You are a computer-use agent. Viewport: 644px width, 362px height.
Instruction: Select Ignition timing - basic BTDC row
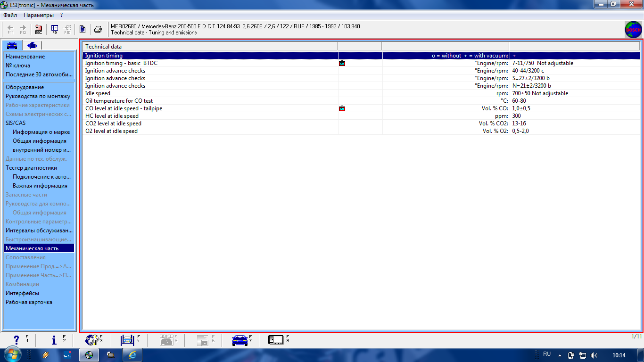coord(361,63)
